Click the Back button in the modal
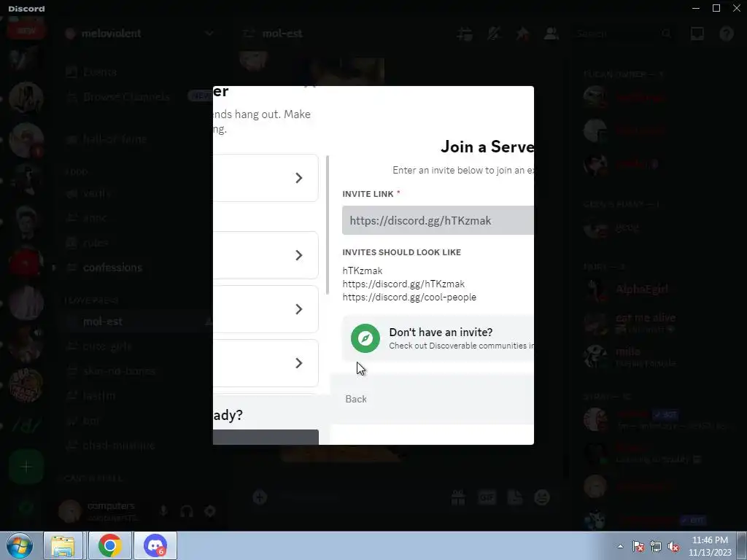The height and width of the screenshot is (560, 747). 356,399
